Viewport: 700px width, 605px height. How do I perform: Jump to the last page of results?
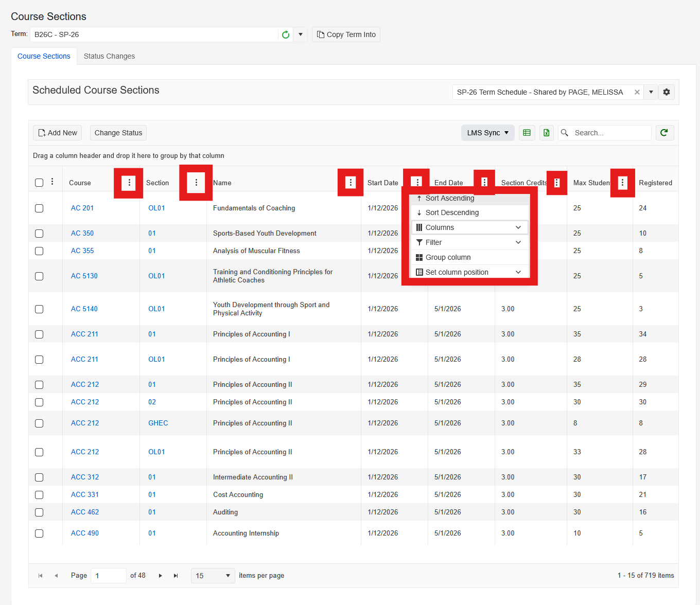click(176, 576)
